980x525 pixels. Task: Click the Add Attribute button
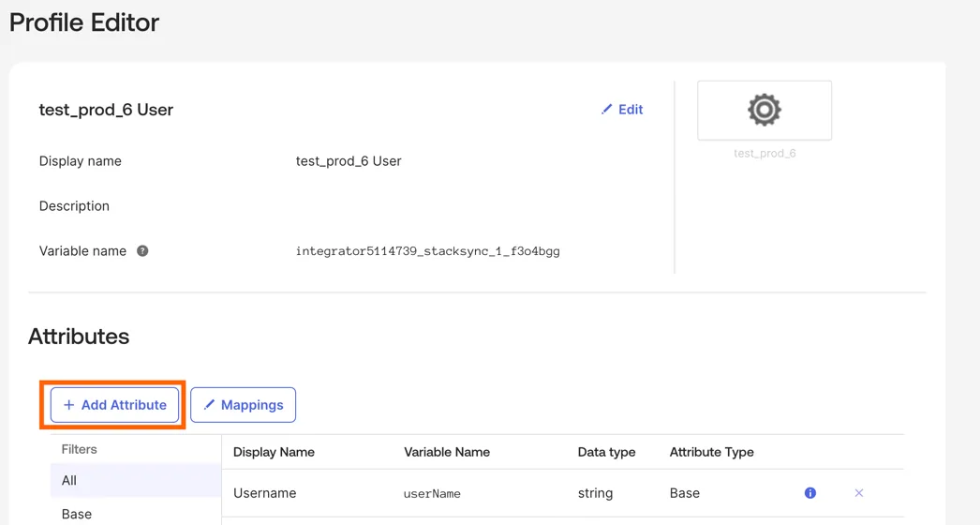[x=114, y=405]
